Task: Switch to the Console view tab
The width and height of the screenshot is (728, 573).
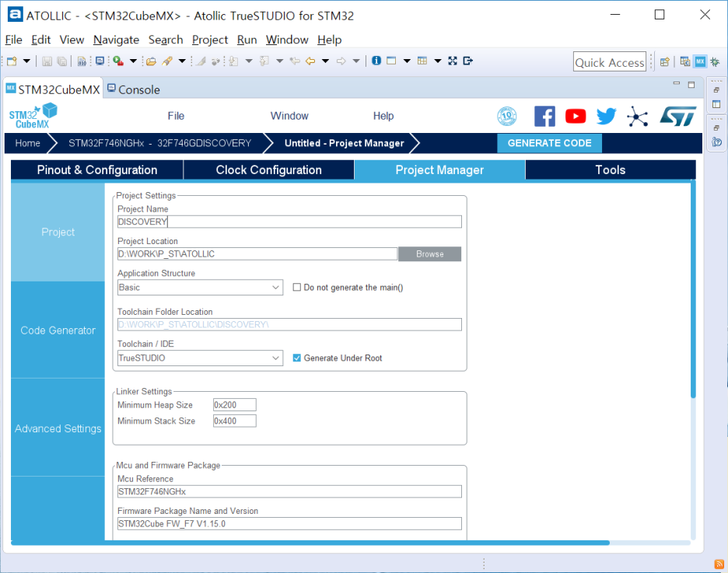Action: pos(134,89)
